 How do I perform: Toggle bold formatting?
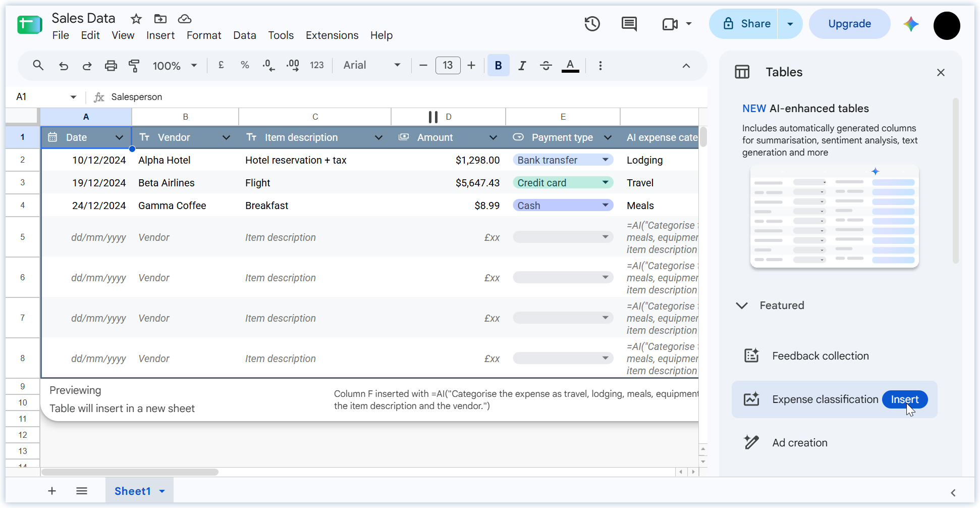[498, 65]
